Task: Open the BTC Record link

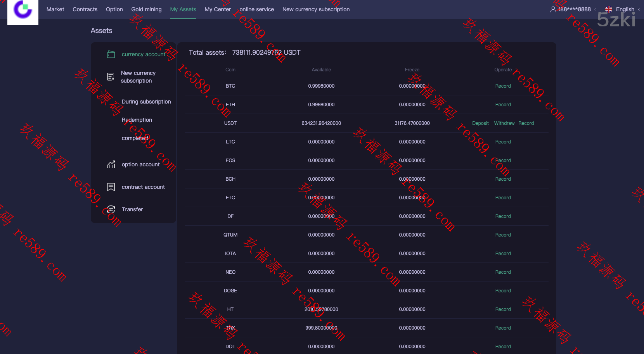Action: (x=503, y=86)
